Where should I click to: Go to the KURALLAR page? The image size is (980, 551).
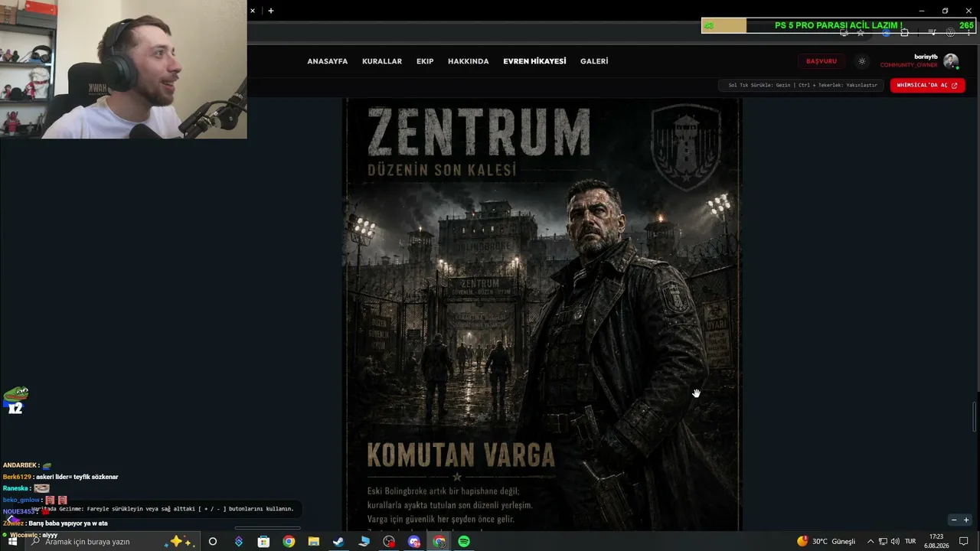pyautogui.click(x=382, y=61)
